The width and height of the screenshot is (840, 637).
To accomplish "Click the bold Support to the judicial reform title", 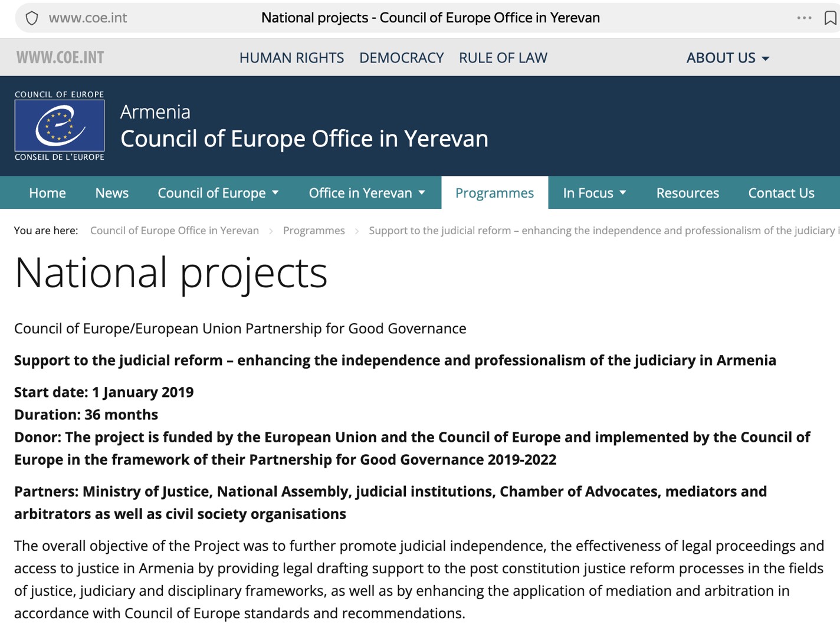I will tap(395, 360).
